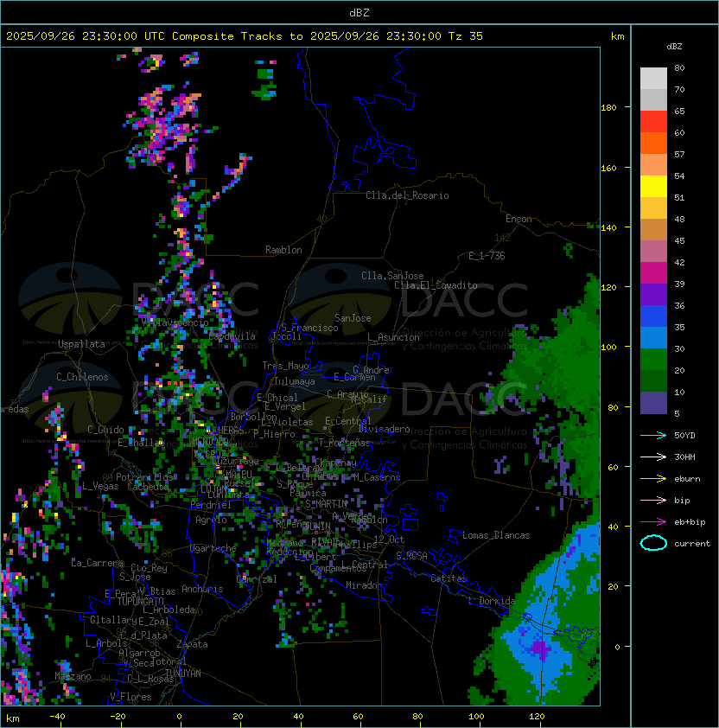The height and width of the screenshot is (728, 719).
Task: Click the dBZ title at top
Action: tap(359, 13)
